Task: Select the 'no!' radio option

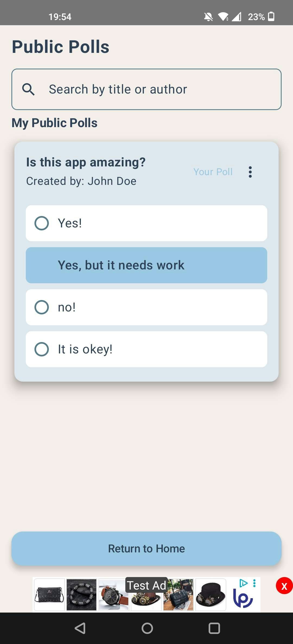Action: [x=146, y=307]
